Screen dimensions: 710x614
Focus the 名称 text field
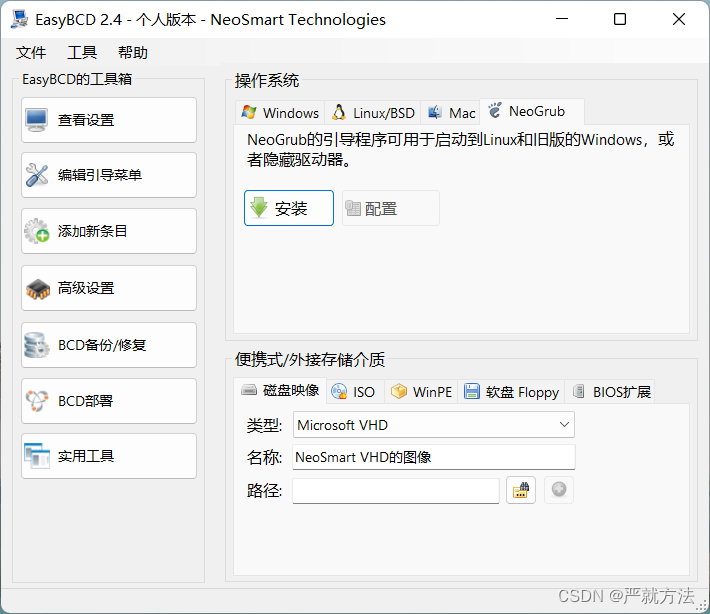tap(434, 457)
